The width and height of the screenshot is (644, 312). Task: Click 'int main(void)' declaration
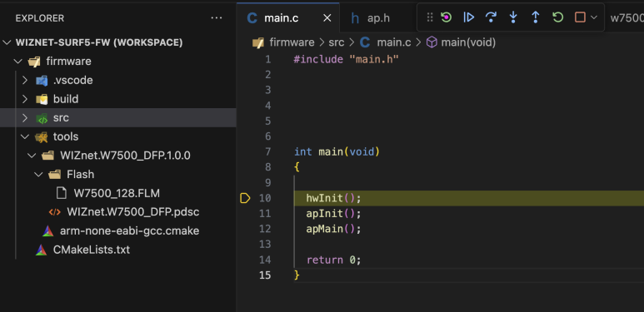337,152
